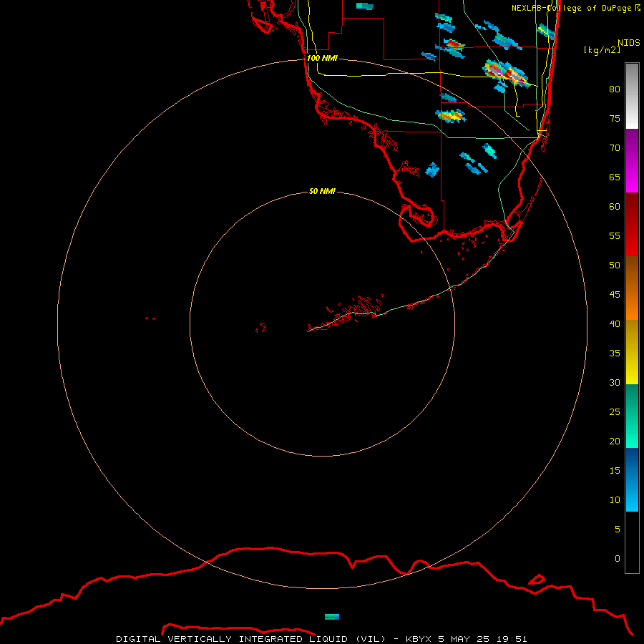Click the legend value 35
Viewport: 644px width, 644px height.
[x=615, y=353]
